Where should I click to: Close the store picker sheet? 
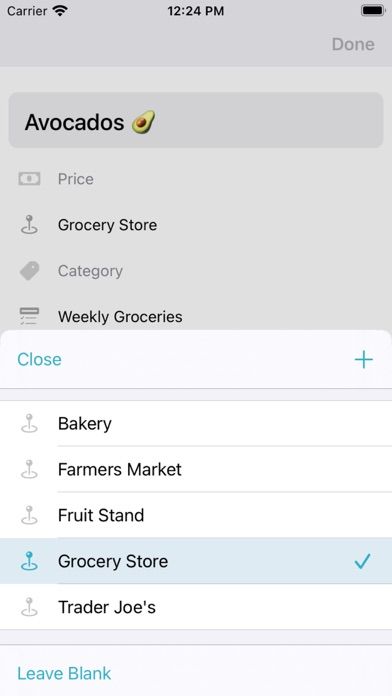coord(39,360)
